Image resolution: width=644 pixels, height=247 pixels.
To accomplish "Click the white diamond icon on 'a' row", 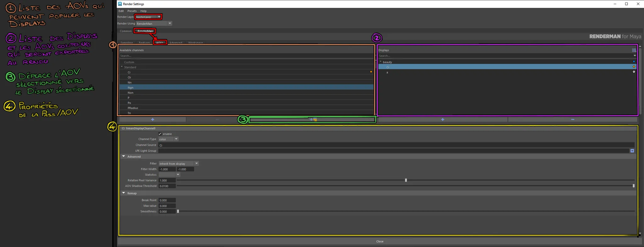I will (634, 72).
